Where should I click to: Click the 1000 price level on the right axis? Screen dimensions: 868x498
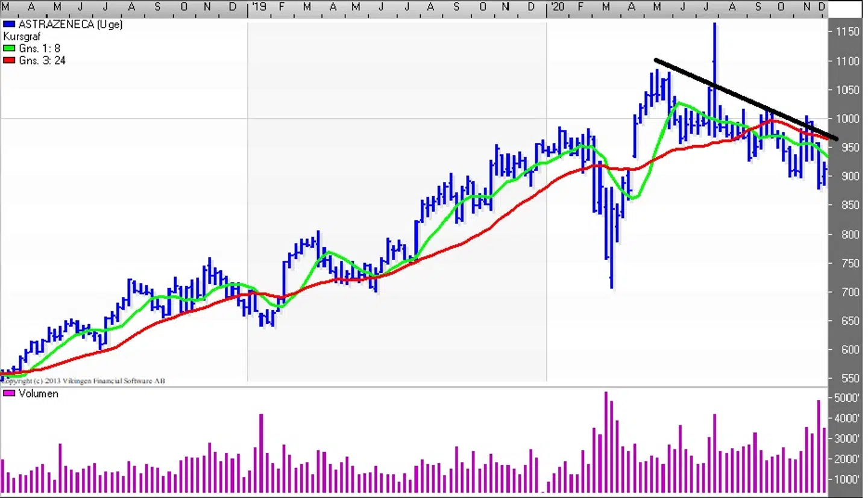pyautogui.click(x=848, y=119)
